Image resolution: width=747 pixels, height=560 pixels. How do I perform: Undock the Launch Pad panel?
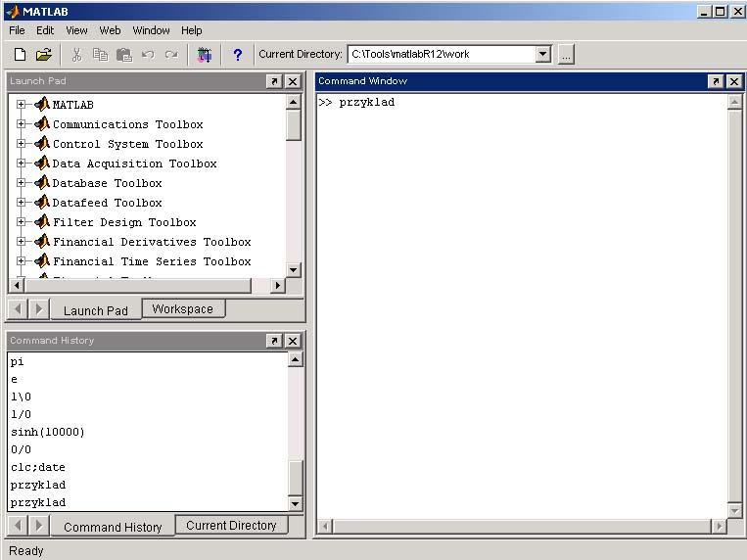(274, 81)
